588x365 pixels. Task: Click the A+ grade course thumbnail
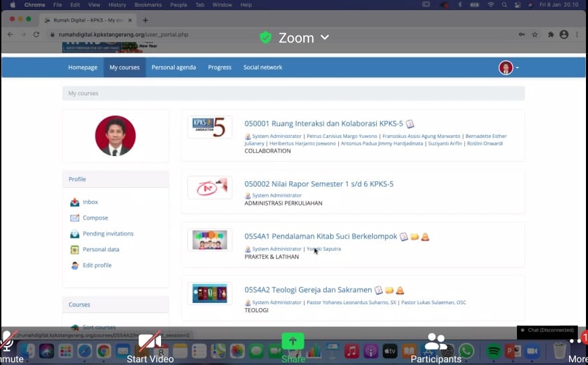point(210,187)
